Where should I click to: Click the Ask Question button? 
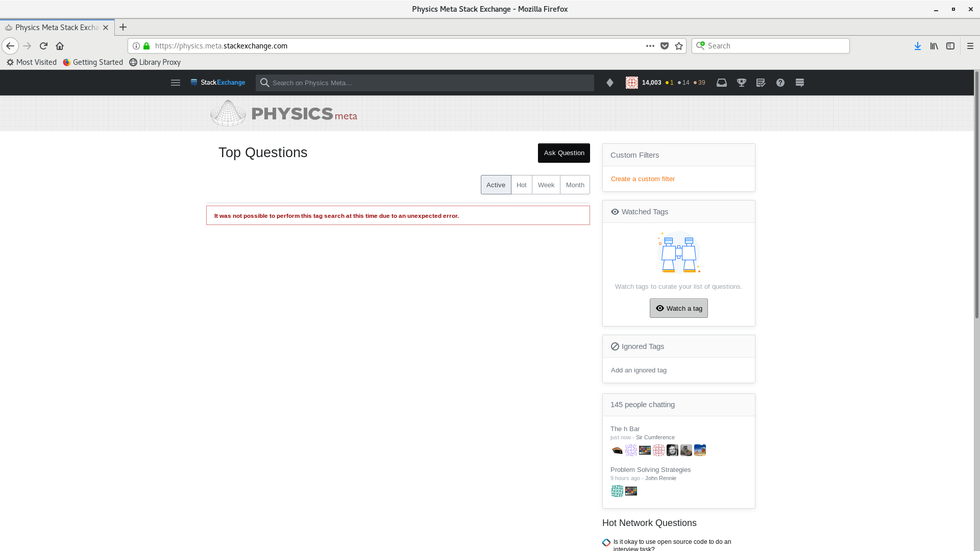pyautogui.click(x=564, y=153)
